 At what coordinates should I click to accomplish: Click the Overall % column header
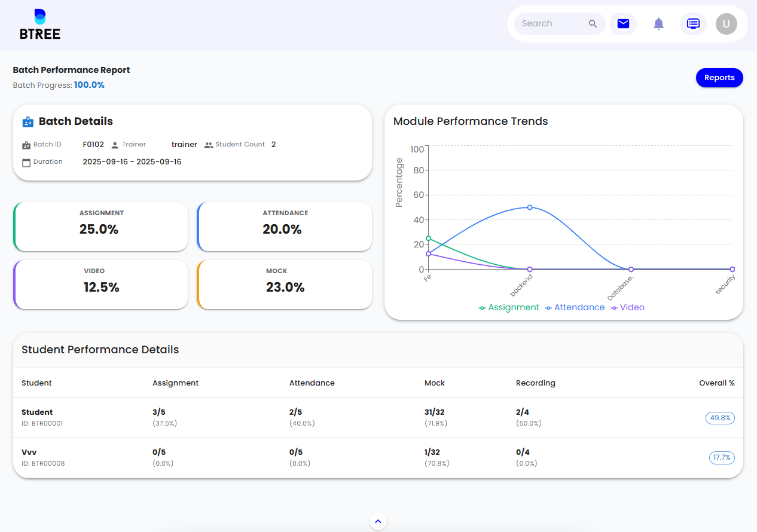point(717,383)
